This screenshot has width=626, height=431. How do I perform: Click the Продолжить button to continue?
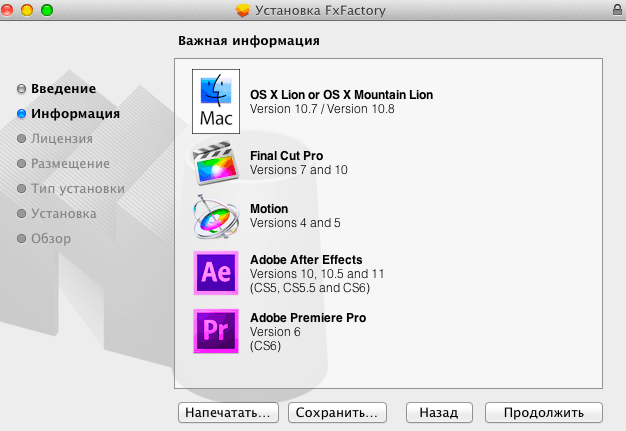[x=544, y=412]
